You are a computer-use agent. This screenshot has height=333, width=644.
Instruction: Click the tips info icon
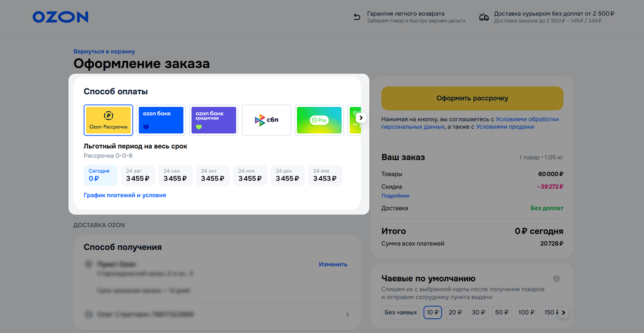[556, 279]
